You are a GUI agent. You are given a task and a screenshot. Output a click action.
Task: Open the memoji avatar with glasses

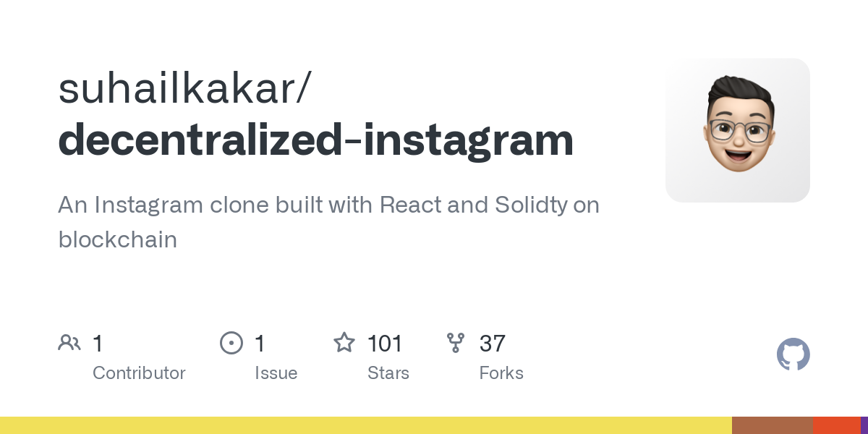coord(737,130)
